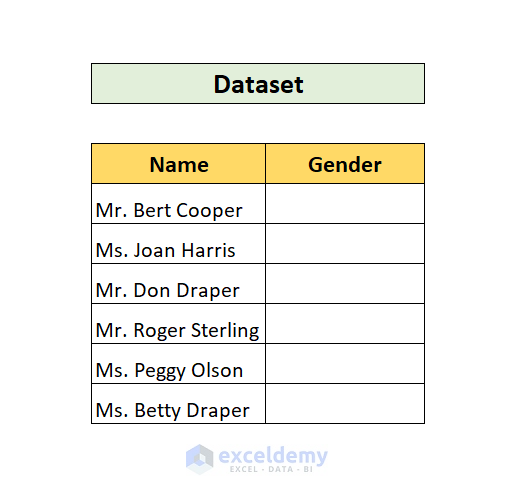This screenshot has height=491, width=515.
Task: Select empty Gender cell beside Betty Draper
Action: point(345,404)
